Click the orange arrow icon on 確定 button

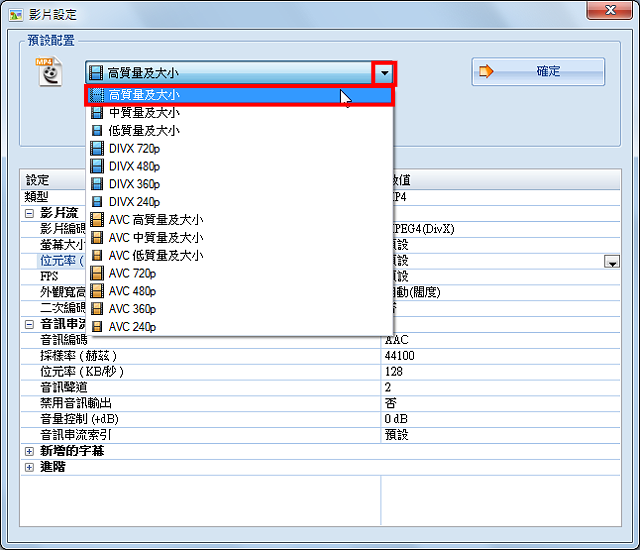tap(486, 72)
